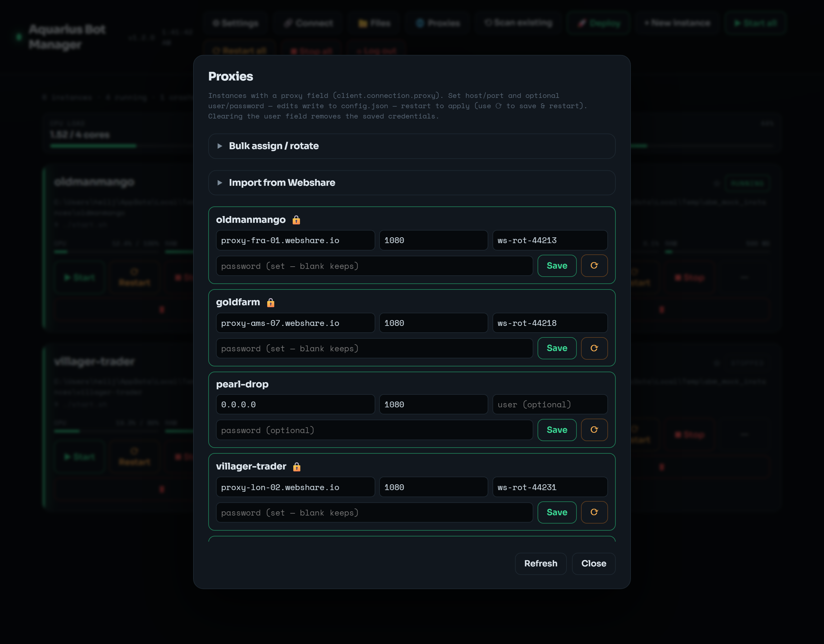Click the villager-trader name in the dialog
Screen dimensions: 824x644
coord(251,467)
